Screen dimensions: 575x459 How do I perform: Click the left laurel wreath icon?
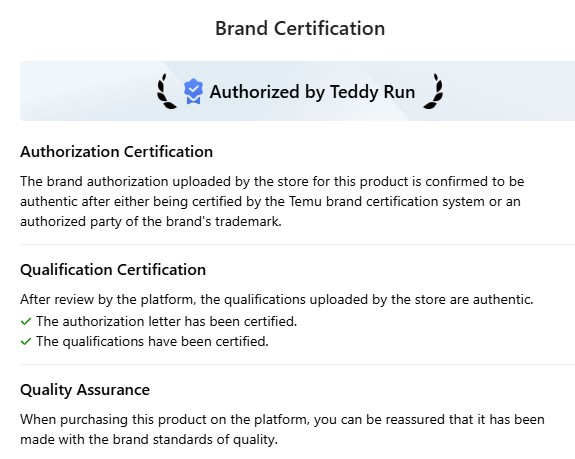click(x=167, y=91)
